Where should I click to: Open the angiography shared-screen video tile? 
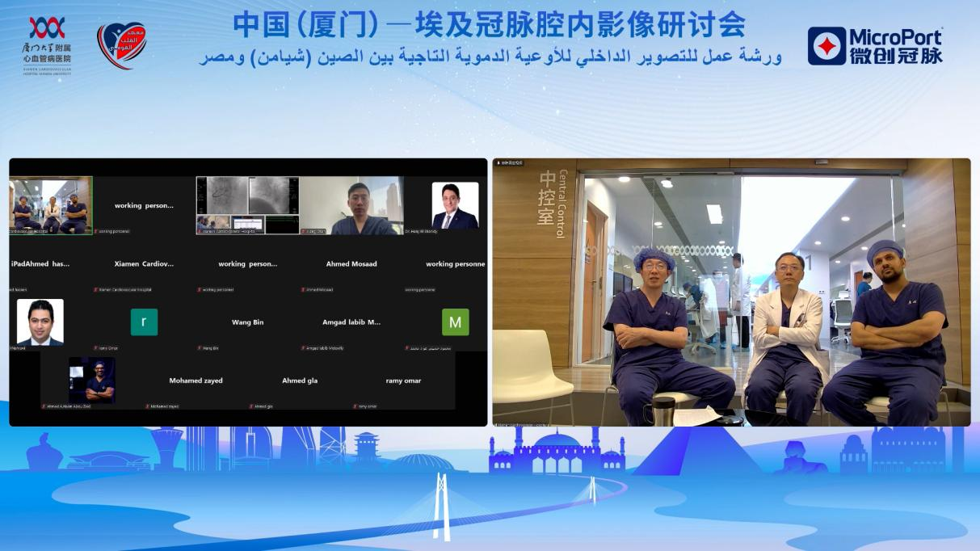pos(248,206)
